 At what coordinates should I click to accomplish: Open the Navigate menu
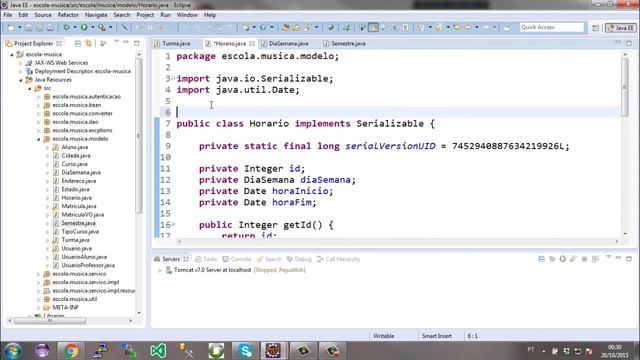pyautogui.click(x=96, y=15)
